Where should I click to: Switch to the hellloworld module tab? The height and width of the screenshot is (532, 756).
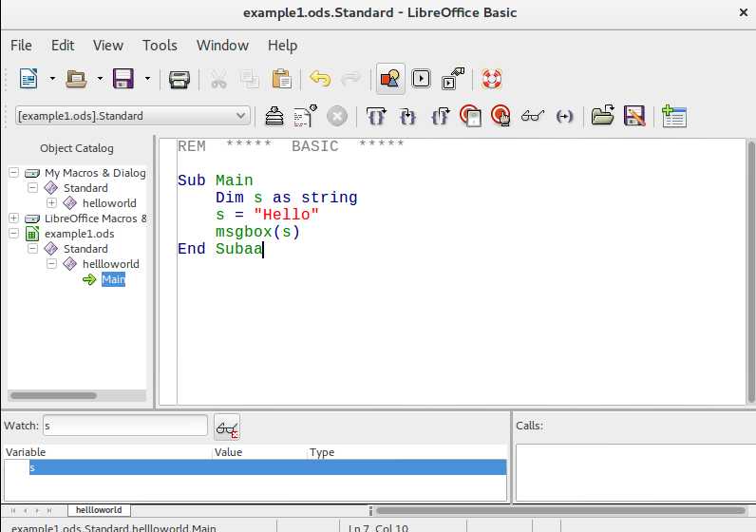point(99,510)
